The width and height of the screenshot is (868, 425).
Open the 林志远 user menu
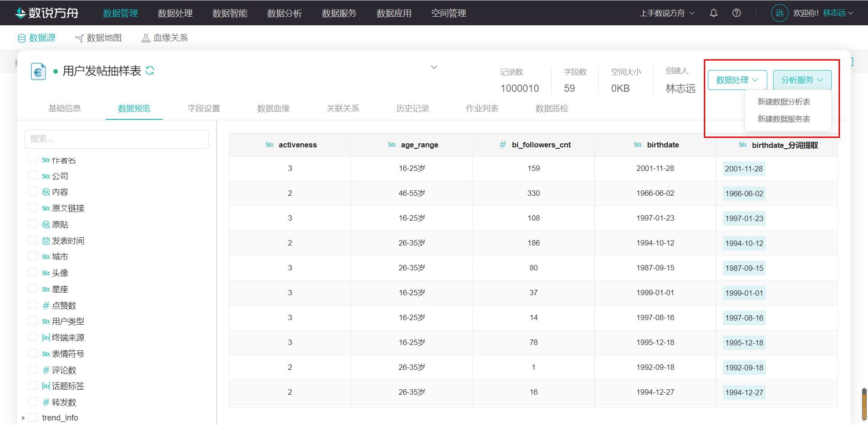[838, 13]
